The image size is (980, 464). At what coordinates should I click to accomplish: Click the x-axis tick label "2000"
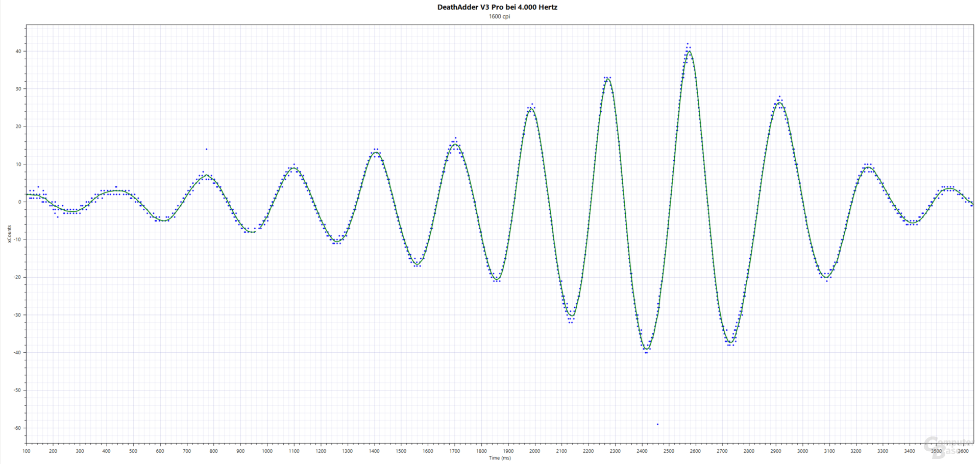pos(535,451)
